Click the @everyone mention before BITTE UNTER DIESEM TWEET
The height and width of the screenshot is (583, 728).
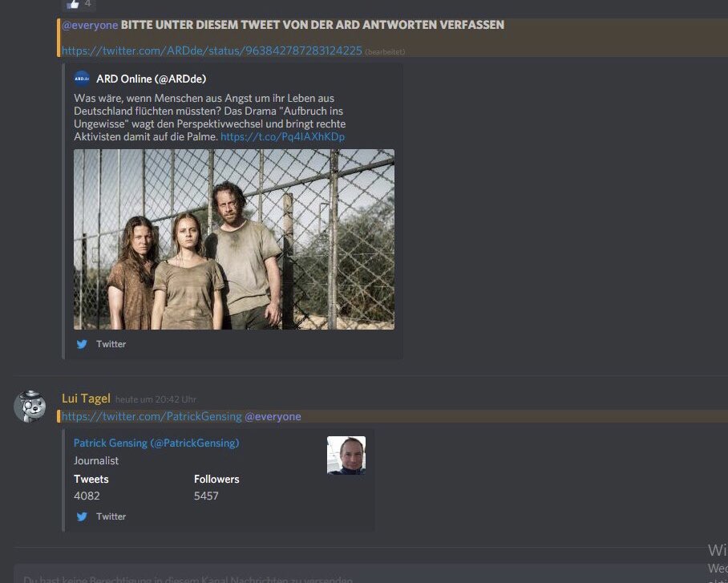90,25
